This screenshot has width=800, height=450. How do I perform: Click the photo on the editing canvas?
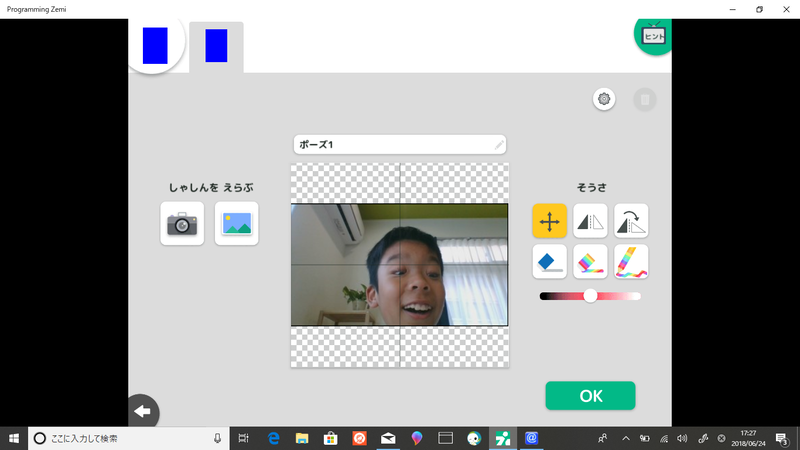click(399, 265)
